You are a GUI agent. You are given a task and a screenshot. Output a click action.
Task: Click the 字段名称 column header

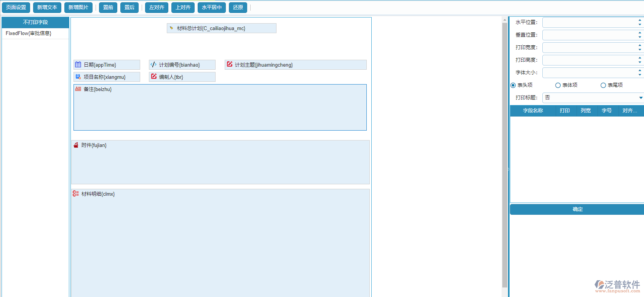coord(533,111)
